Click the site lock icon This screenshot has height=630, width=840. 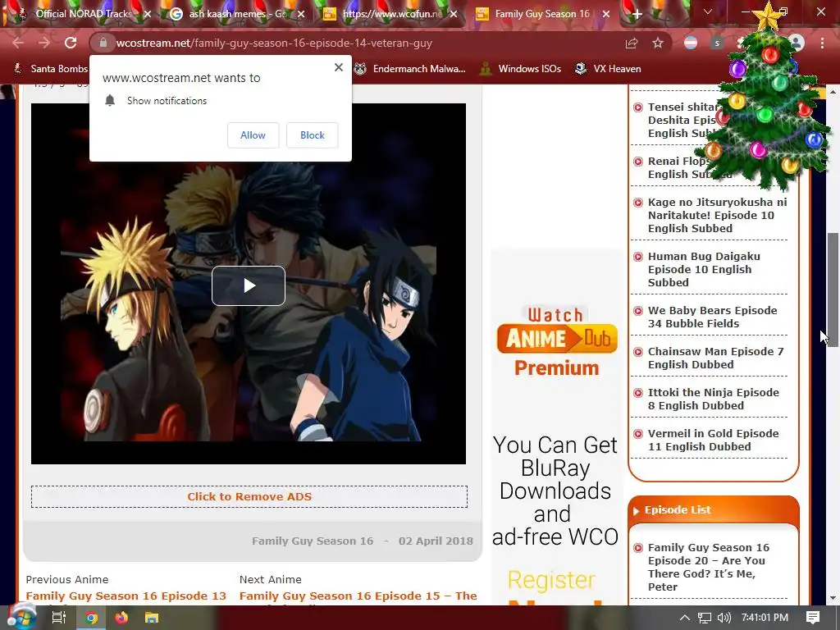pyautogui.click(x=103, y=43)
